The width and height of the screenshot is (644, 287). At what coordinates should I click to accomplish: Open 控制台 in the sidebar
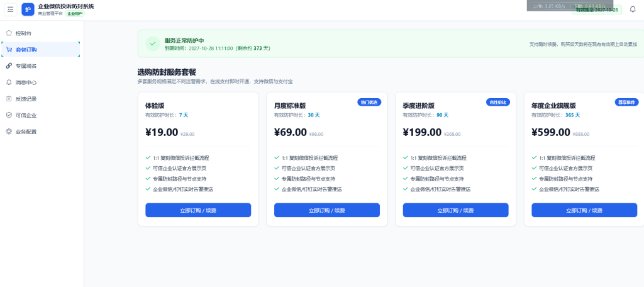click(x=41, y=33)
